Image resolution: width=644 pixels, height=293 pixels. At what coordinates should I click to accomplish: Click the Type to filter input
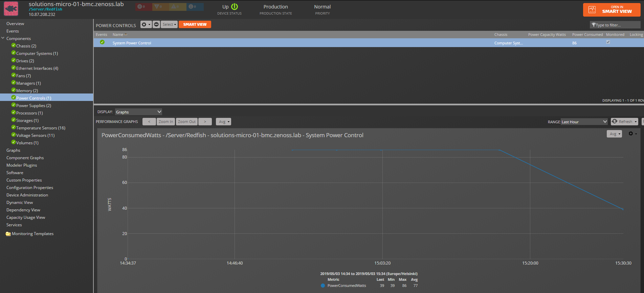click(x=615, y=25)
